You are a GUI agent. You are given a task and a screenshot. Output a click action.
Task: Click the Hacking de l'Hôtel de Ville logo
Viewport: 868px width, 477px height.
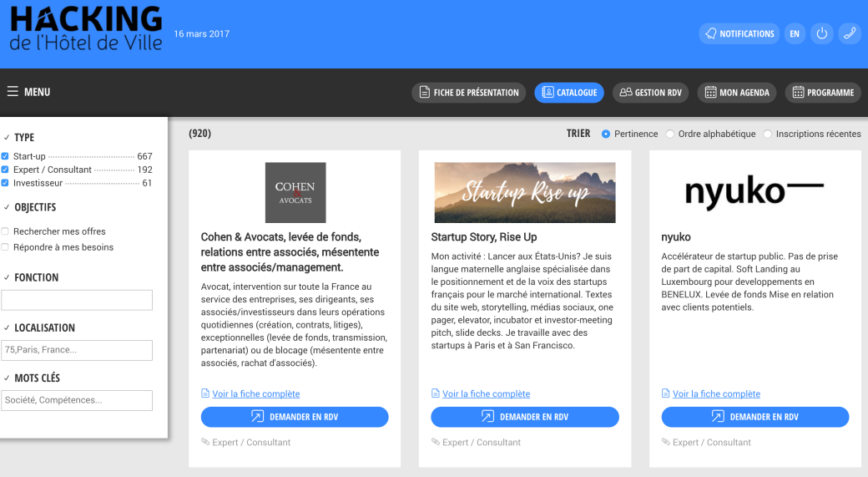click(86, 28)
